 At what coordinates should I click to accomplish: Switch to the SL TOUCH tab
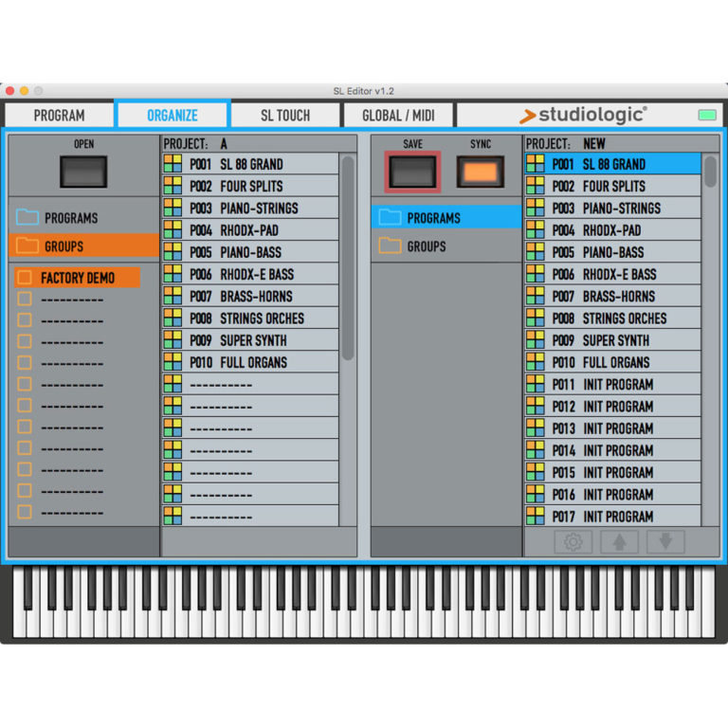tap(285, 116)
